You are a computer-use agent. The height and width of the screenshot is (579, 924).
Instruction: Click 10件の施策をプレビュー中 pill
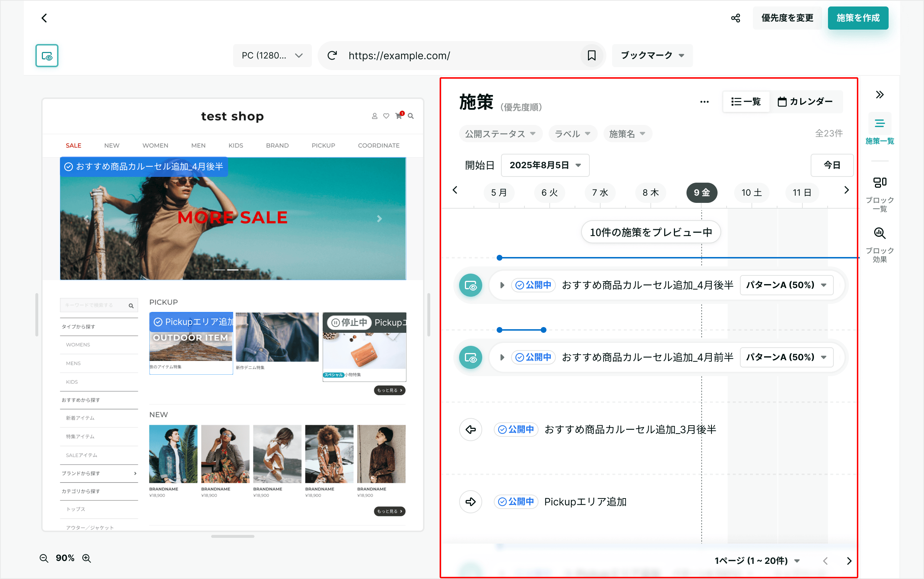pos(651,232)
